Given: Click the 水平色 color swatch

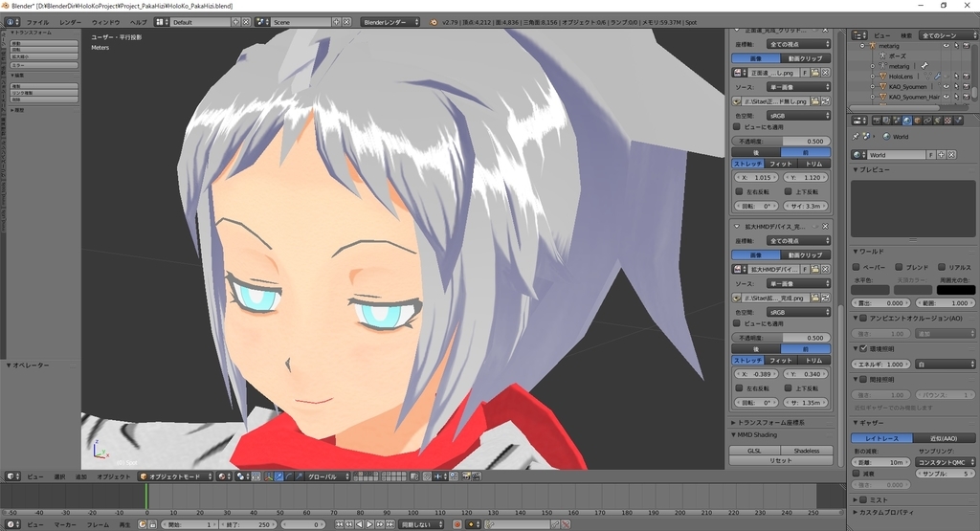Looking at the screenshot, I should pyautogui.click(x=870, y=290).
